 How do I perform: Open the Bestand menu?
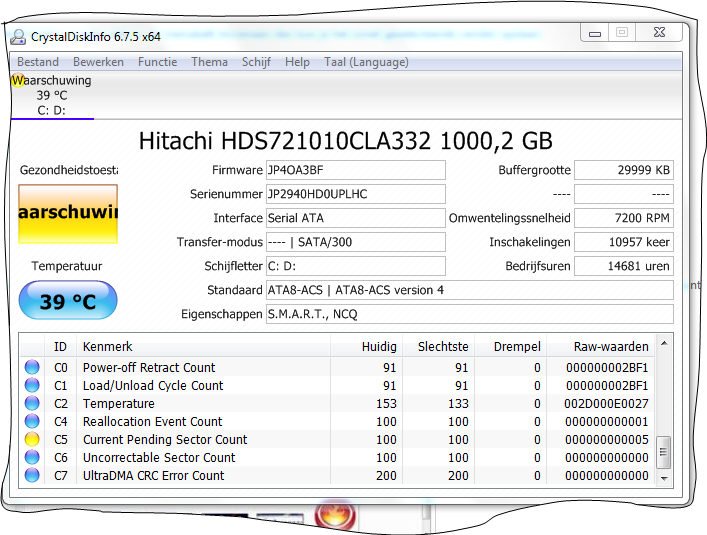pyautogui.click(x=38, y=62)
